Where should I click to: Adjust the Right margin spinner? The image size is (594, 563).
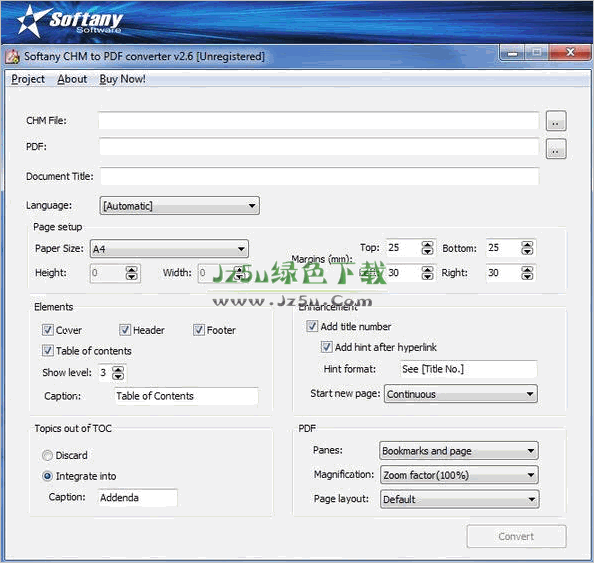pos(527,273)
